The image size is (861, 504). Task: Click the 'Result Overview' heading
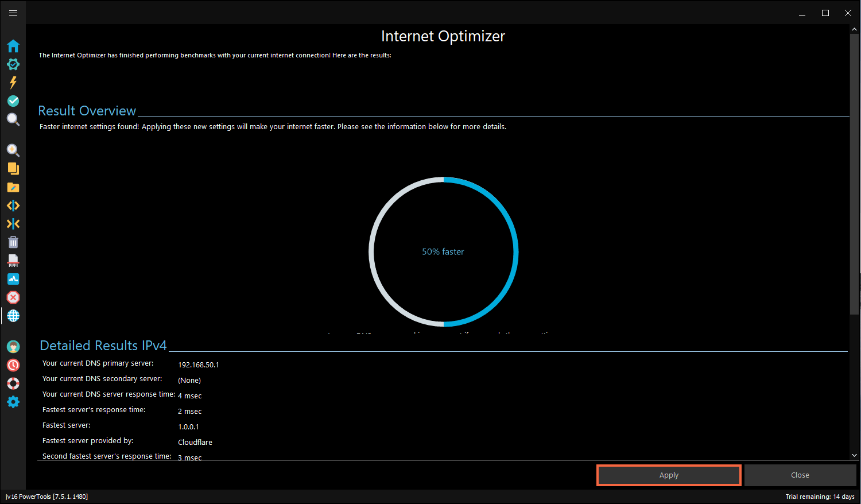tap(87, 111)
